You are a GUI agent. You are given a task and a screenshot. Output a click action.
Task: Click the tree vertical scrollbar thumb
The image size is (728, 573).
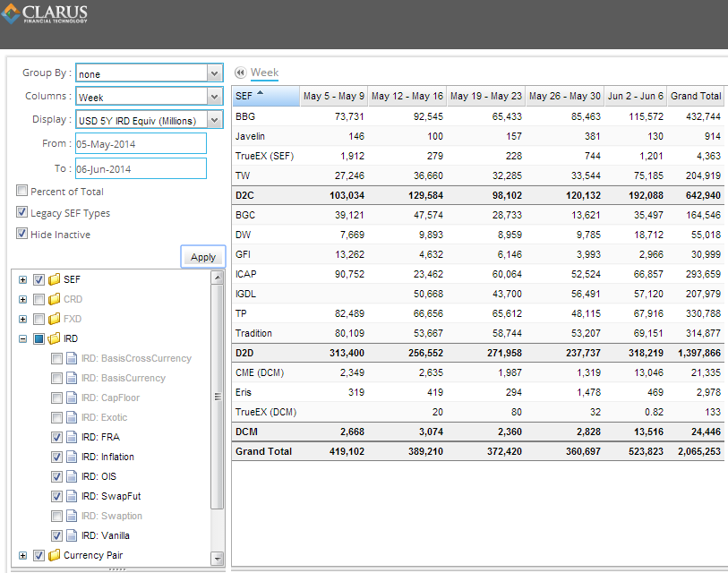218,397
